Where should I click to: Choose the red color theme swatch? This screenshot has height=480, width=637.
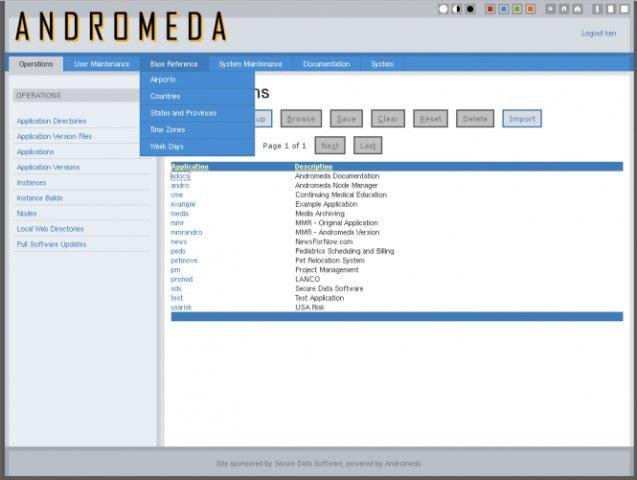tap(490, 9)
